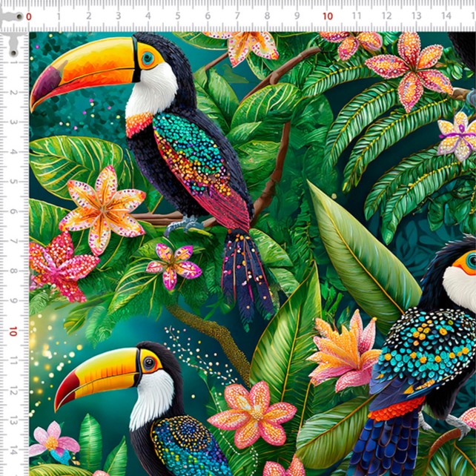Viewport: 476px width, 476px height.
Task: Click the 5 mark on the left ruler
Action: tap(14, 182)
